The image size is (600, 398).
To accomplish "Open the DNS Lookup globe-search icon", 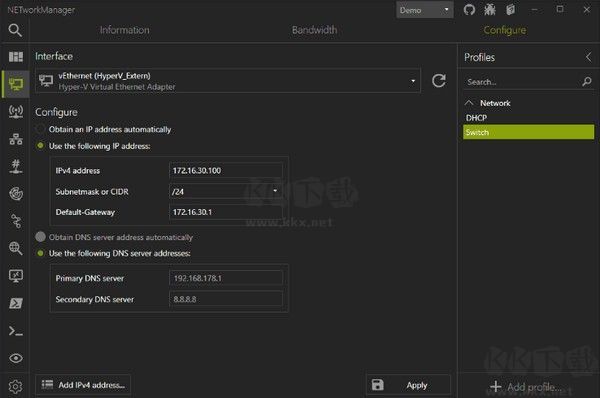I will click(16, 248).
